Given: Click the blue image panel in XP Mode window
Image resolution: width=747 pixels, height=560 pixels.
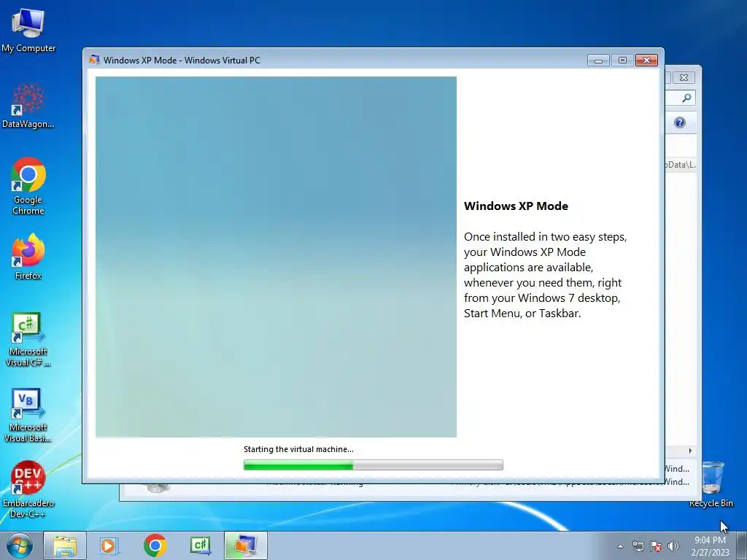Looking at the screenshot, I should point(276,257).
